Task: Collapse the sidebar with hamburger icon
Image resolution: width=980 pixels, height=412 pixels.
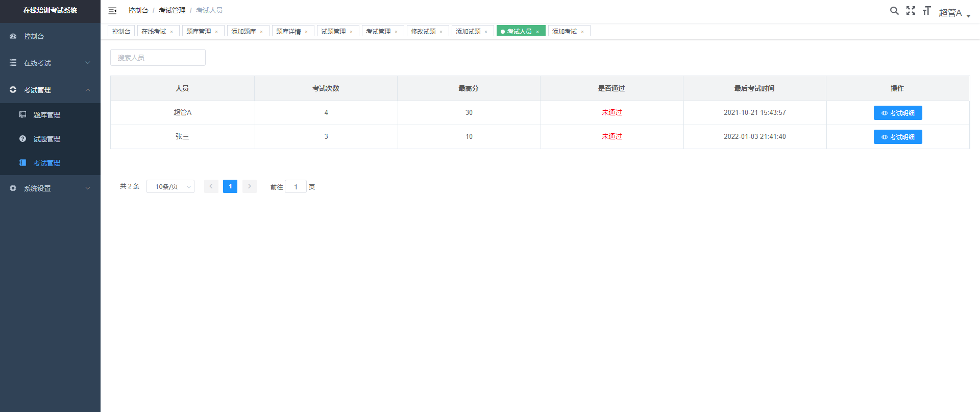Action: (112, 11)
